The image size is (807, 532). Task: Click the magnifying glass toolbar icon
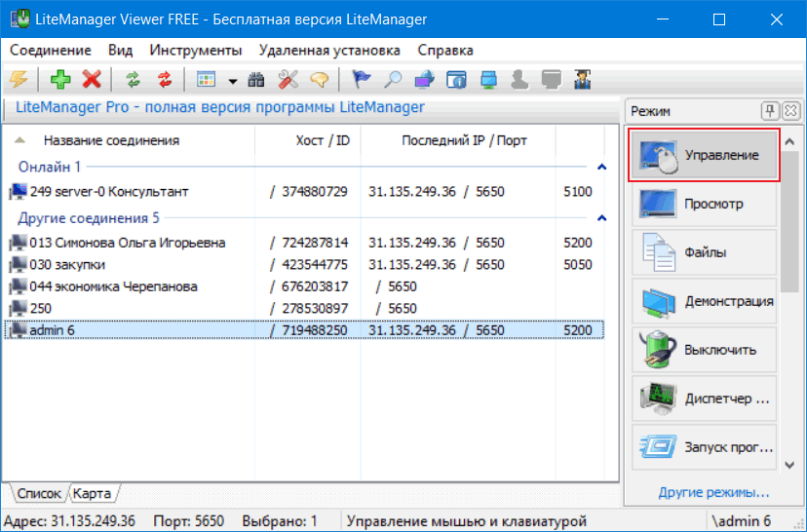(x=393, y=80)
